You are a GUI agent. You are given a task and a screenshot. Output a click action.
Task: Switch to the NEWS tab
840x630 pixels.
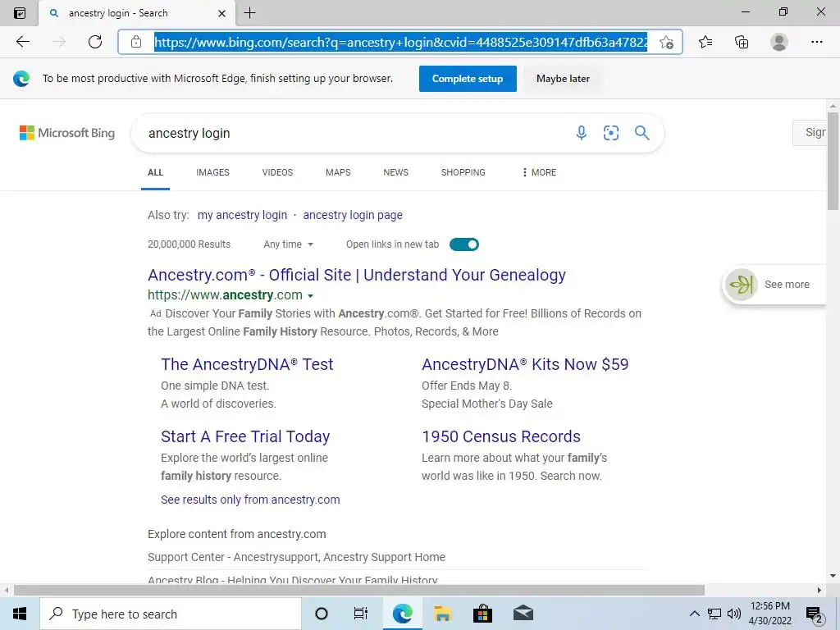396,172
